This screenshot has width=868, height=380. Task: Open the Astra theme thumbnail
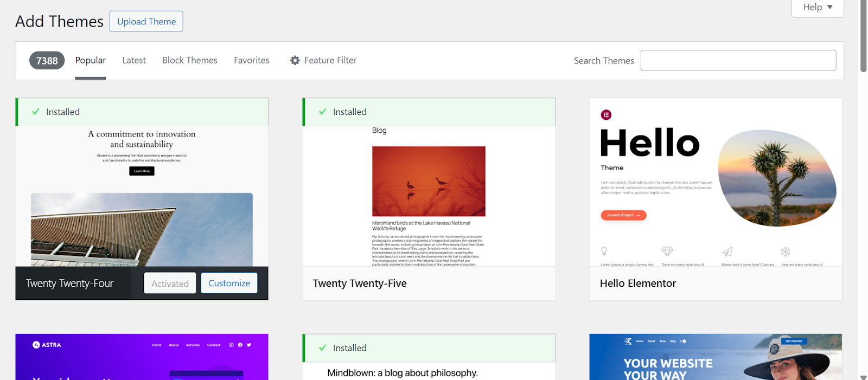[142, 357]
